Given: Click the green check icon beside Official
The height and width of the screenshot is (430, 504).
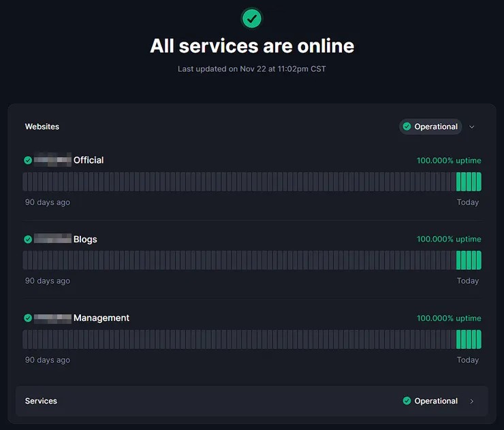Looking at the screenshot, I should [x=28, y=161].
